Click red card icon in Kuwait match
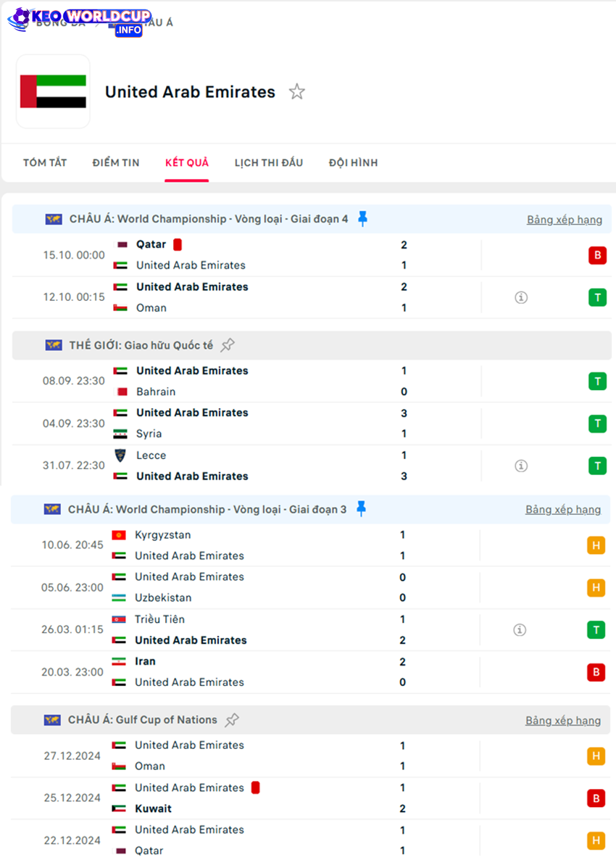The image size is (616, 860). [x=255, y=787]
